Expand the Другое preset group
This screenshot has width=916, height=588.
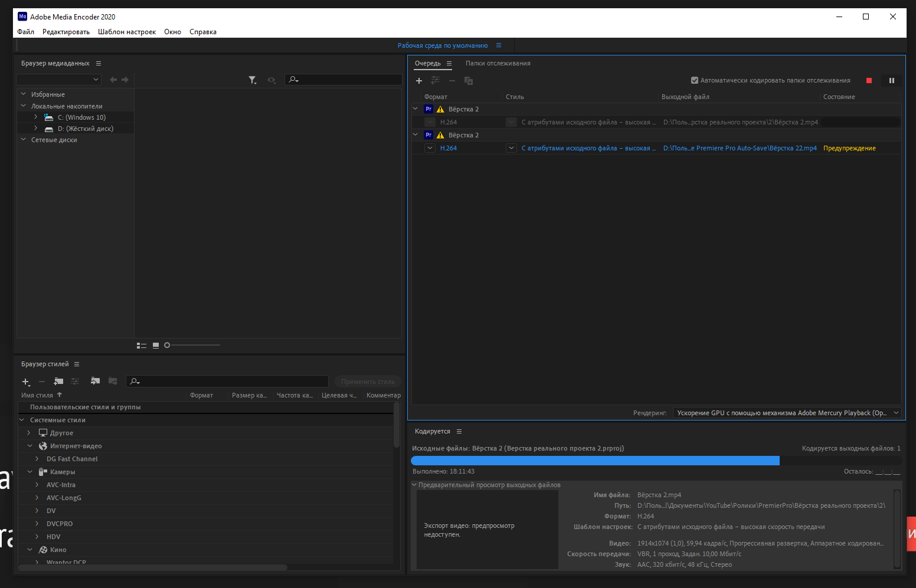pos(28,433)
